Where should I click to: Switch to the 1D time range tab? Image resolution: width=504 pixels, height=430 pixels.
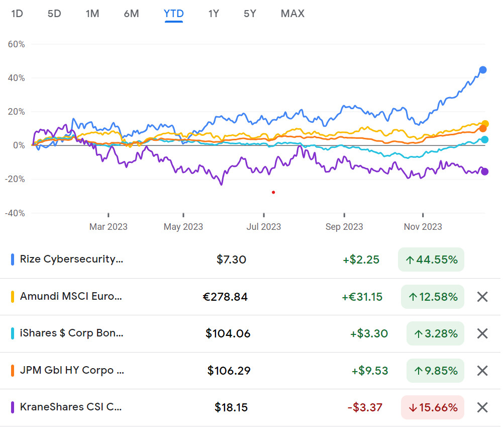coord(17,14)
